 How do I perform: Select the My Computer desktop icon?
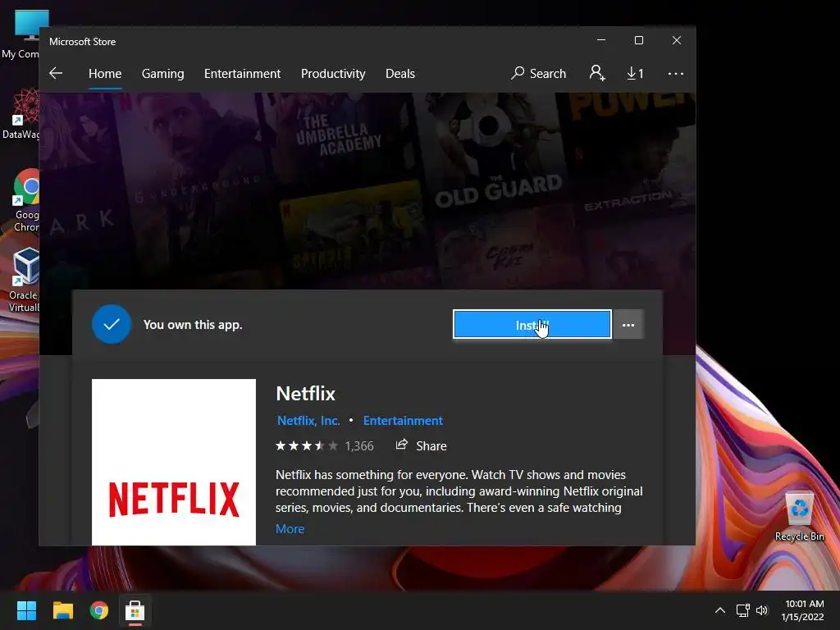click(20, 34)
